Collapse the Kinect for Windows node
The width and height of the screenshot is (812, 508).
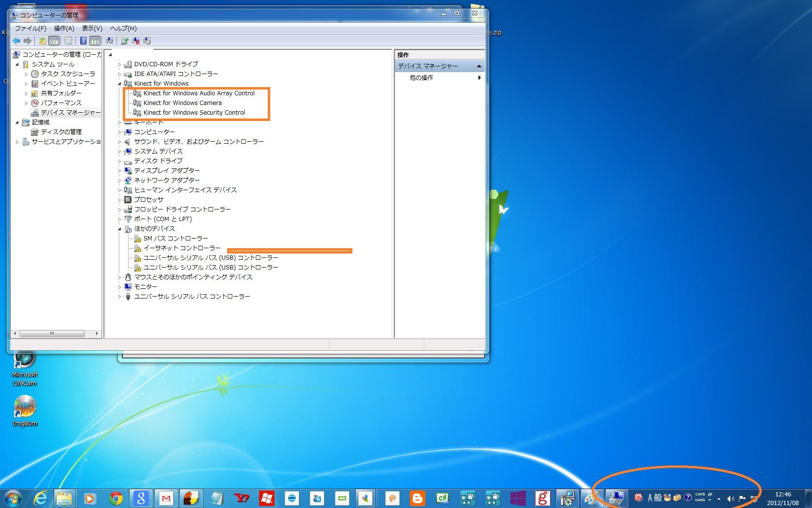[x=119, y=84]
